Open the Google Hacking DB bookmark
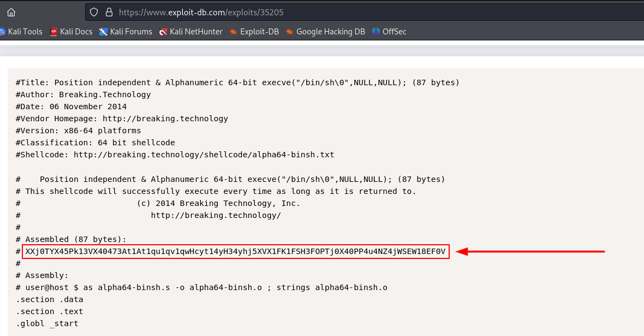 [x=325, y=32]
